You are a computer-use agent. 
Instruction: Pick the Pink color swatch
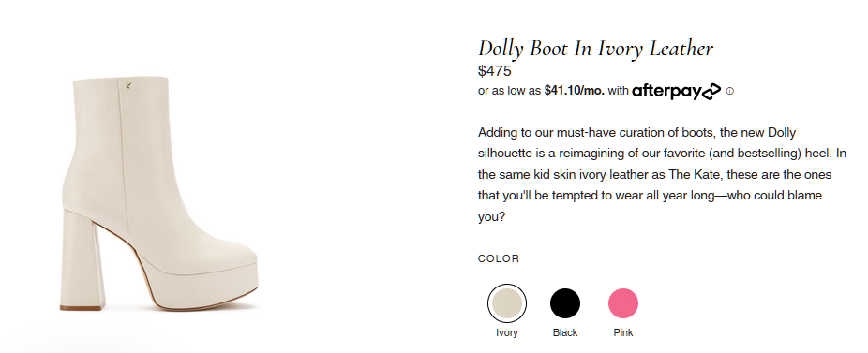click(x=623, y=303)
